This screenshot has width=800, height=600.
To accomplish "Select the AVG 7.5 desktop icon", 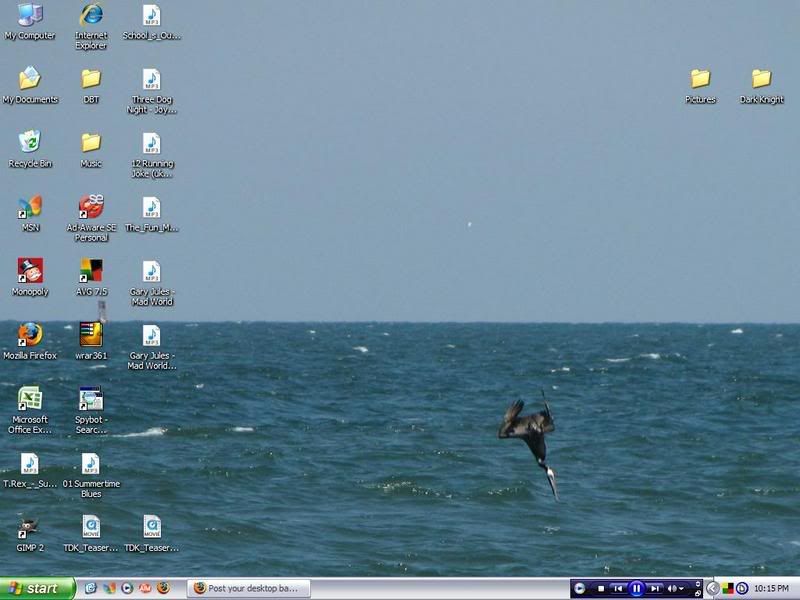I will 91,271.
